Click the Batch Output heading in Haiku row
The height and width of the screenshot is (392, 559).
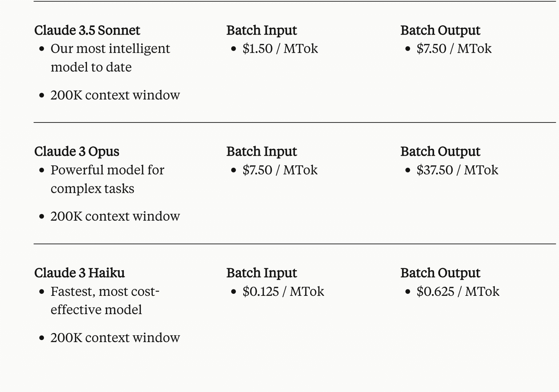click(x=440, y=273)
